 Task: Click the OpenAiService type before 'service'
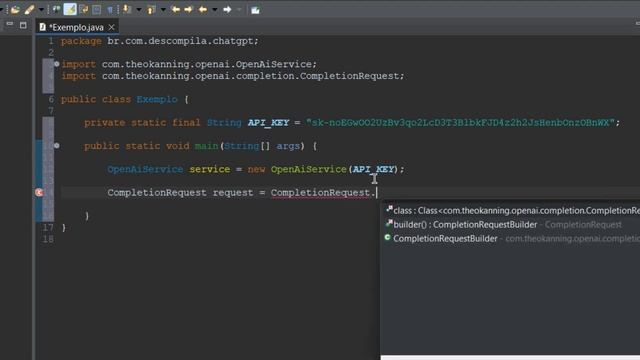(145, 169)
